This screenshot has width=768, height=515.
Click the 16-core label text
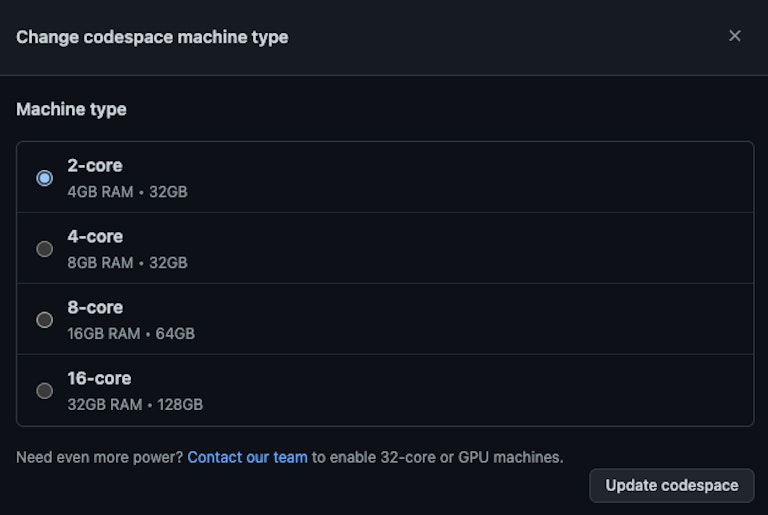(x=99, y=379)
